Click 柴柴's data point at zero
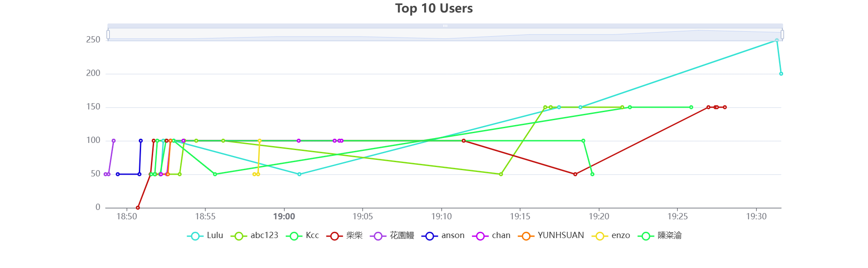This screenshot has width=868, height=268. click(x=138, y=208)
